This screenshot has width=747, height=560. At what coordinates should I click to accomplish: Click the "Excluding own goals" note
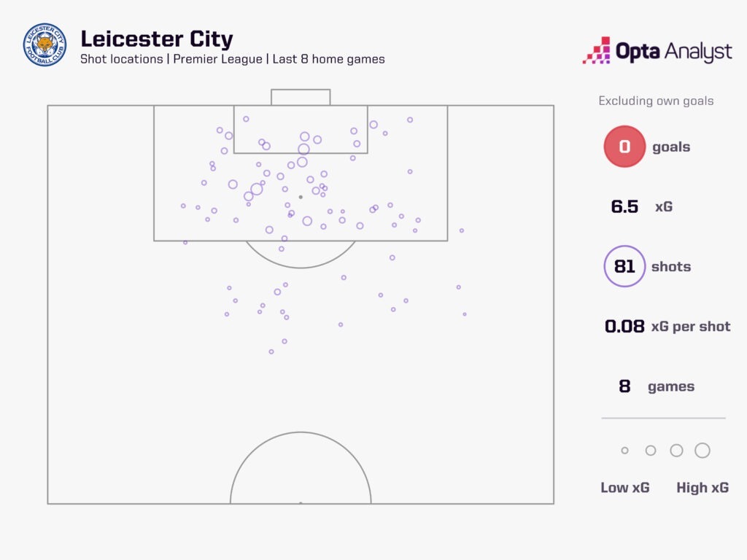pyautogui.click(x=656, y=101)
